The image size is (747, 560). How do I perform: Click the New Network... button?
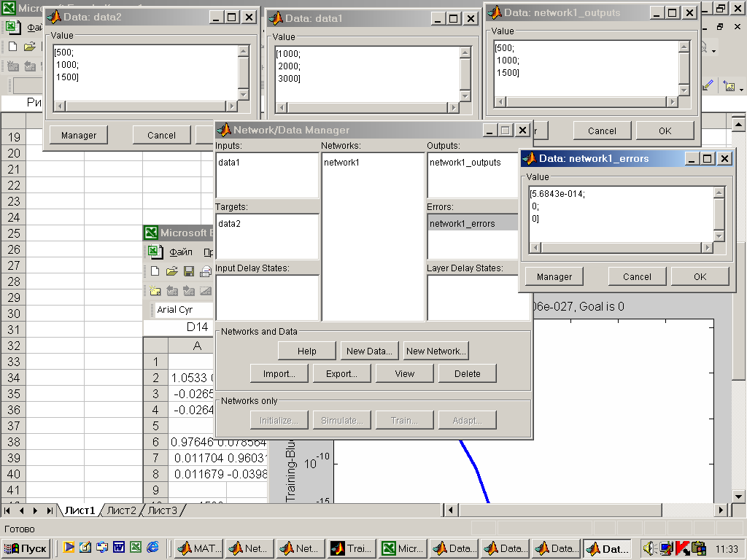pos(436,351)
